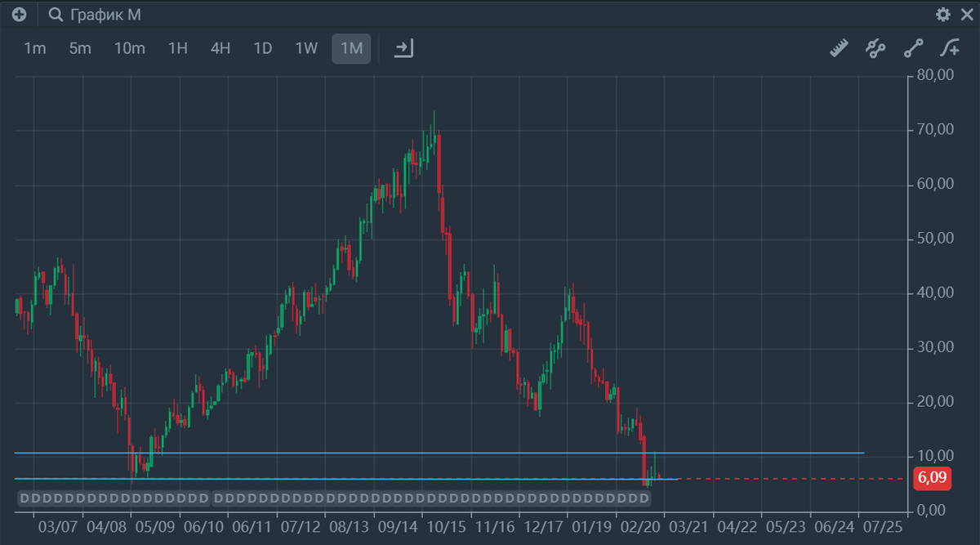The width and height of the screenshot is (980, 545).
Task: Select the active 1M timeframe
Action: 351,48
